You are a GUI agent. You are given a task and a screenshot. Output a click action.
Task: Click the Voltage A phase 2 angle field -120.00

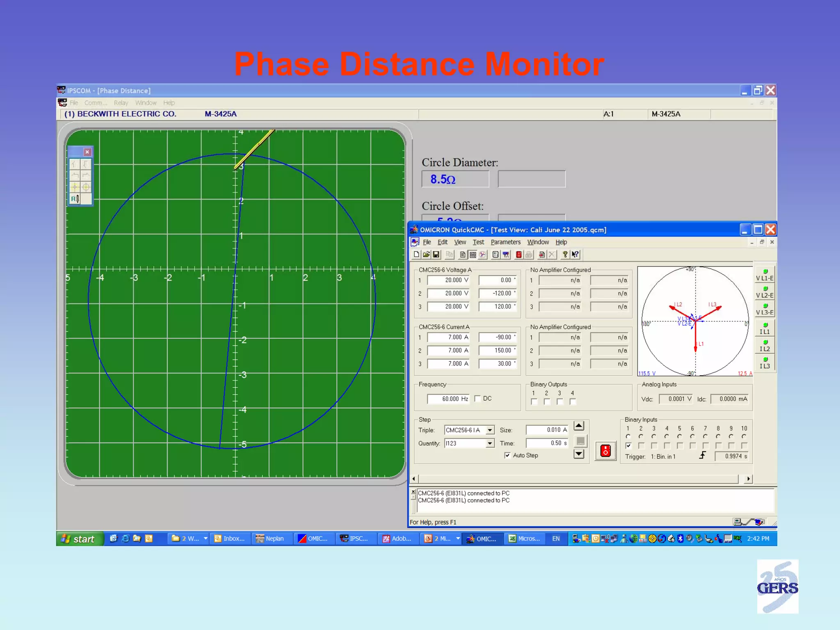point(498,293)
